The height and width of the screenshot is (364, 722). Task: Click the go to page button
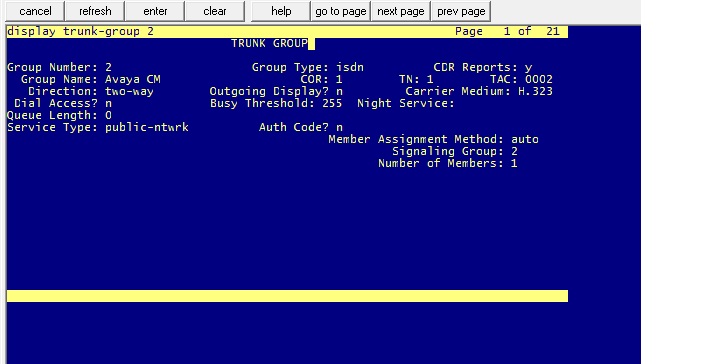click(341, 11)
